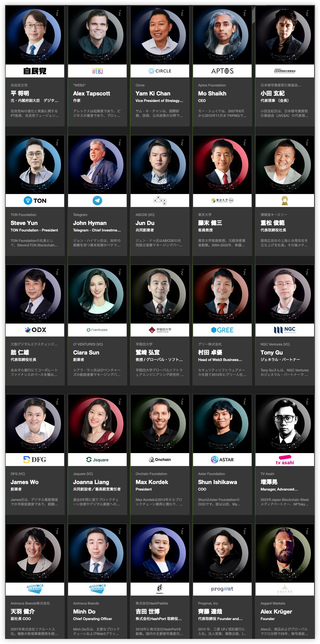
Task: Click the name Shun Ishikawa
Action: point(218,482)
